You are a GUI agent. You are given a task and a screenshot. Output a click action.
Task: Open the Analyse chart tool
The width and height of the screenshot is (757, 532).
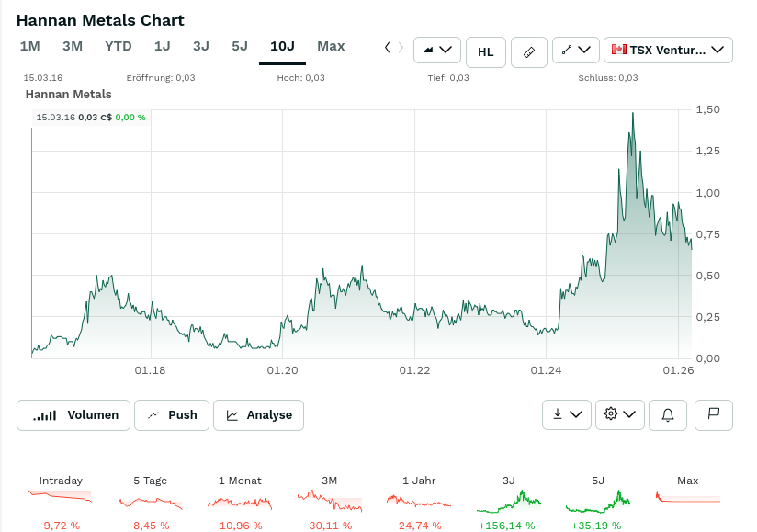259,415
